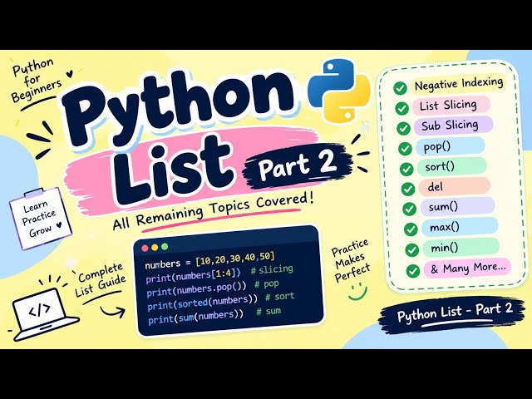
Task: Click the yellow dot in the code window
Action: coord(155,248)
